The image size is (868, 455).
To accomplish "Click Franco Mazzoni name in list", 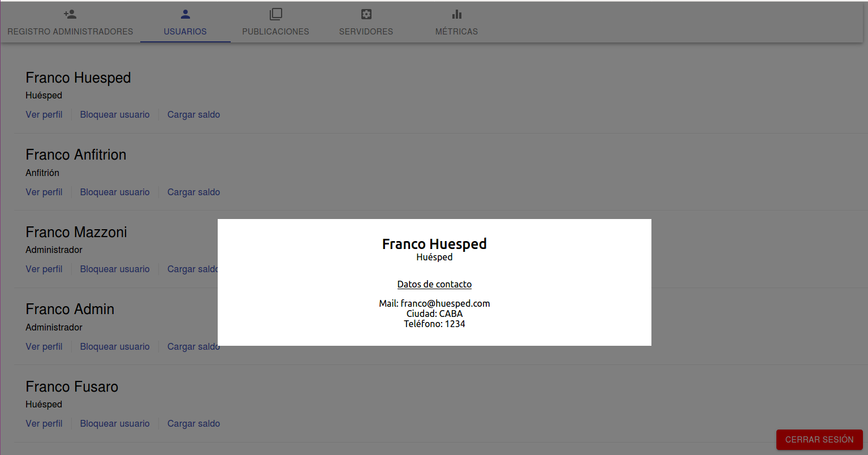I will click(76, 232).
